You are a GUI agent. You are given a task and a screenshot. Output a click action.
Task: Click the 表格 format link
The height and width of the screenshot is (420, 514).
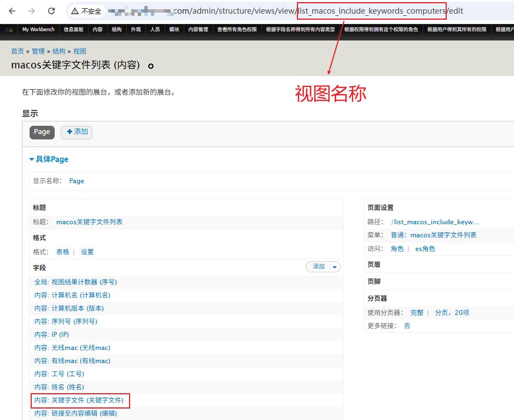[63, 252]
